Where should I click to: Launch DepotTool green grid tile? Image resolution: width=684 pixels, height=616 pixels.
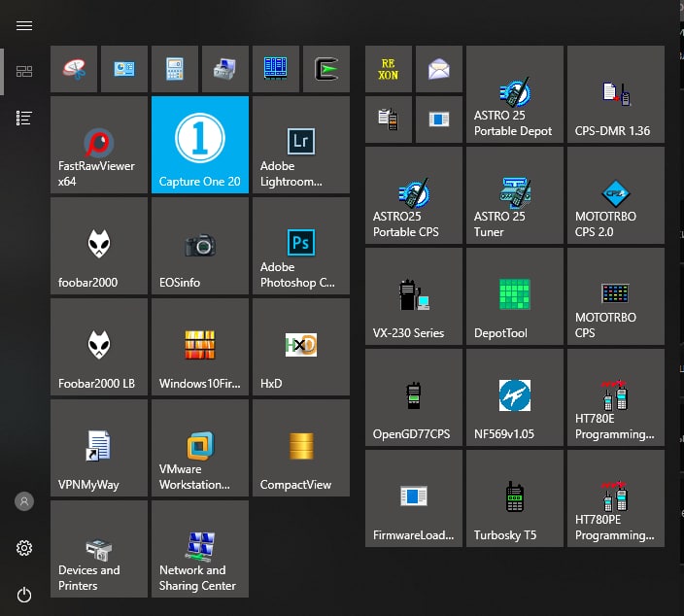[x=515, y=296]
